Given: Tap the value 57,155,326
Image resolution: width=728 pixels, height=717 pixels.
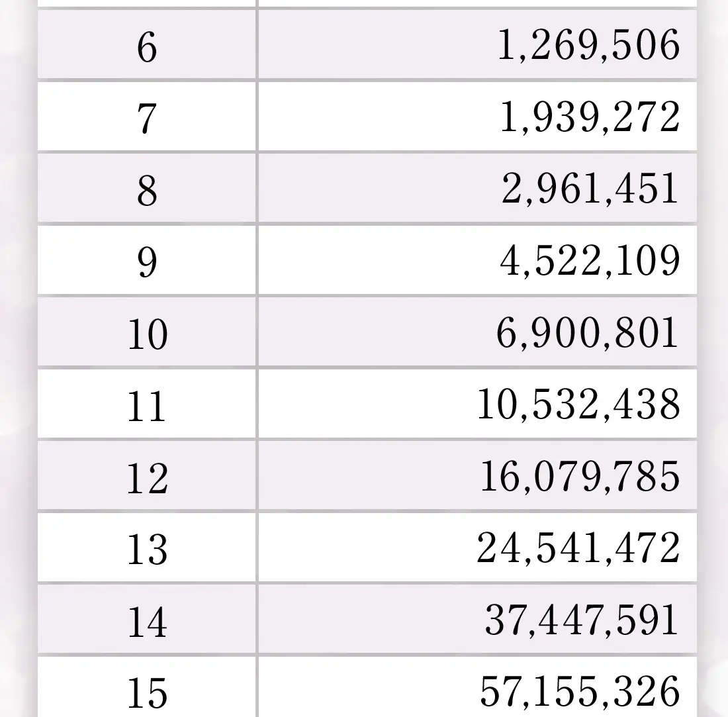Looking at the screenshot, I should 579,691.
